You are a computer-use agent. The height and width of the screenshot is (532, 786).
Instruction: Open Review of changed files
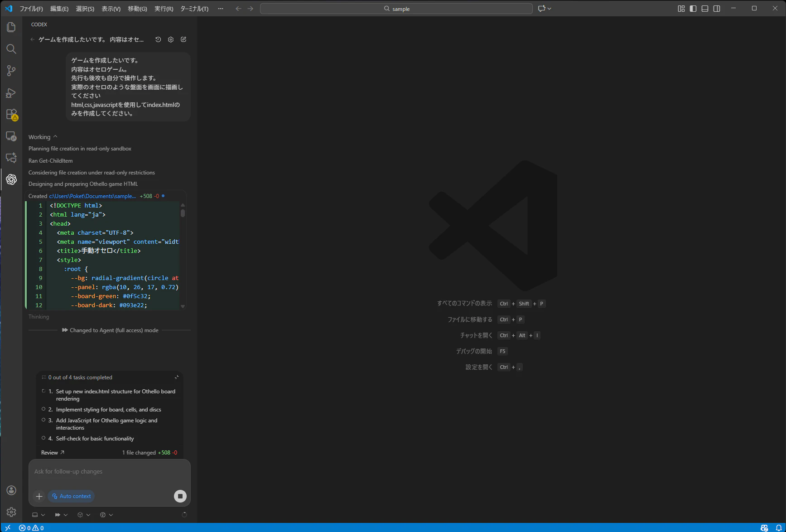(x=53, y=453)
